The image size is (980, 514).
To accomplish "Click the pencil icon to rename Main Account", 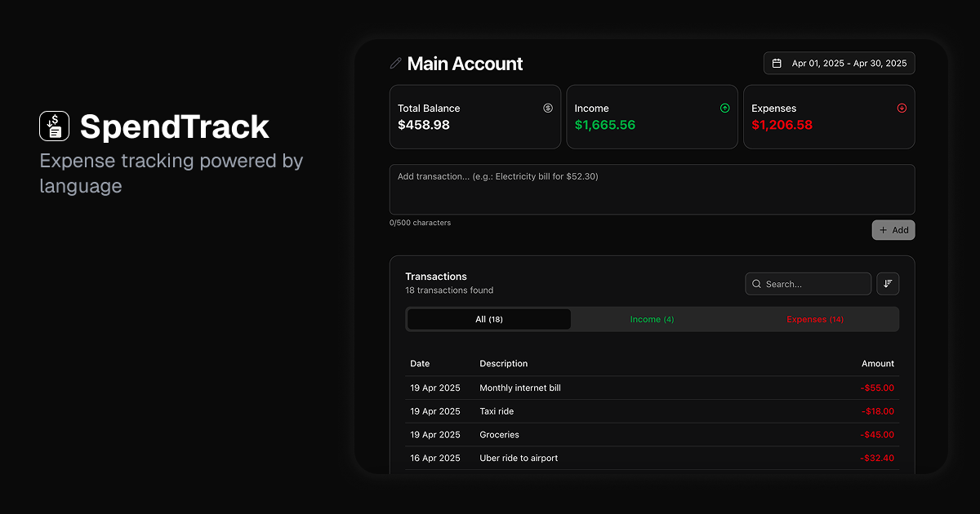I will [396, 63].
